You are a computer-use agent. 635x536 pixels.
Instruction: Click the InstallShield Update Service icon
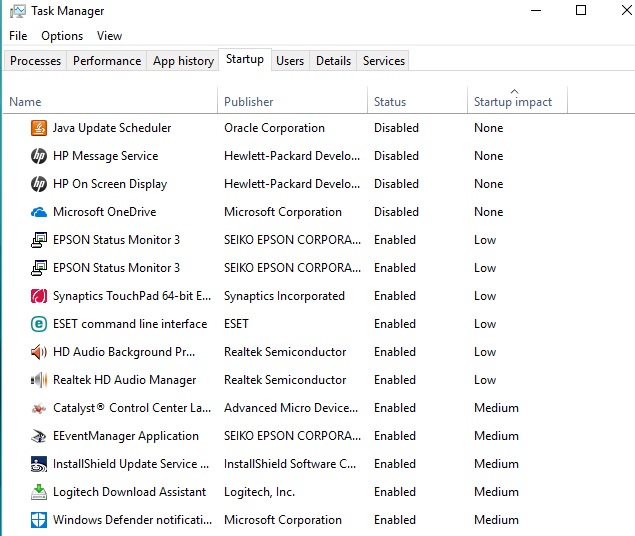tap(39, 464)
